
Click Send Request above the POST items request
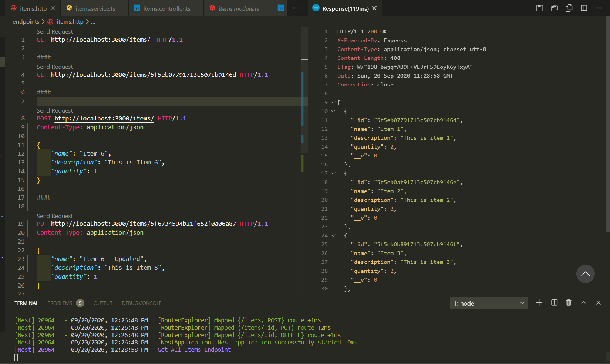(54, 110)
